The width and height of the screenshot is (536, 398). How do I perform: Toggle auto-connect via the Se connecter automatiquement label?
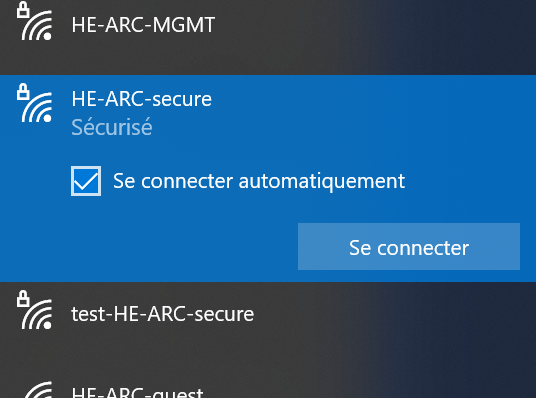click(x=259, y=181)
